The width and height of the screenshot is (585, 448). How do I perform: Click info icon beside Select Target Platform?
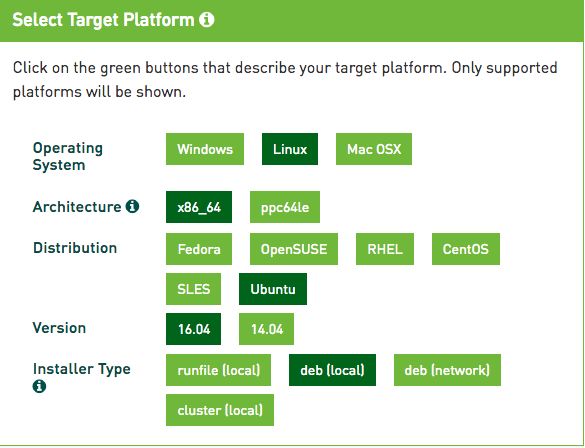point(206,19)
